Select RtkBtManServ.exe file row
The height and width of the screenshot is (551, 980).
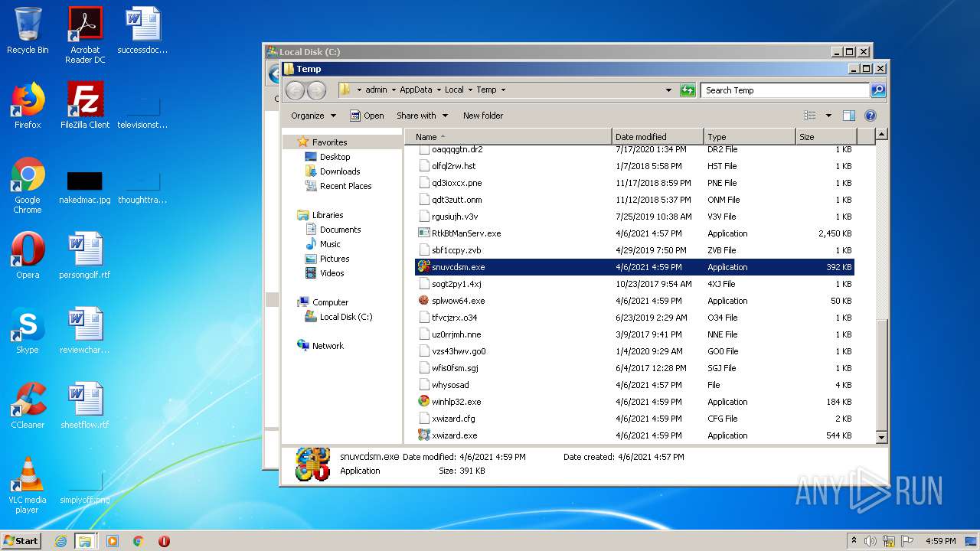pos(634,233)
